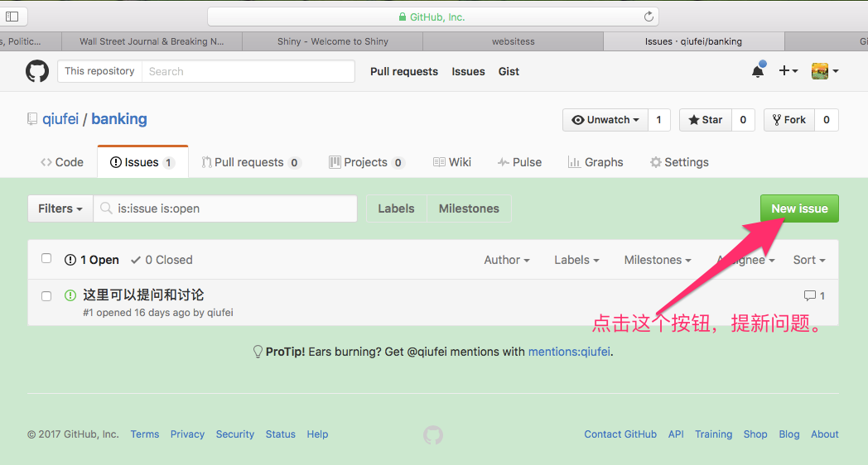Open the Blog footer link
This screenshot has width=868, height=465.
coord(788,434)
